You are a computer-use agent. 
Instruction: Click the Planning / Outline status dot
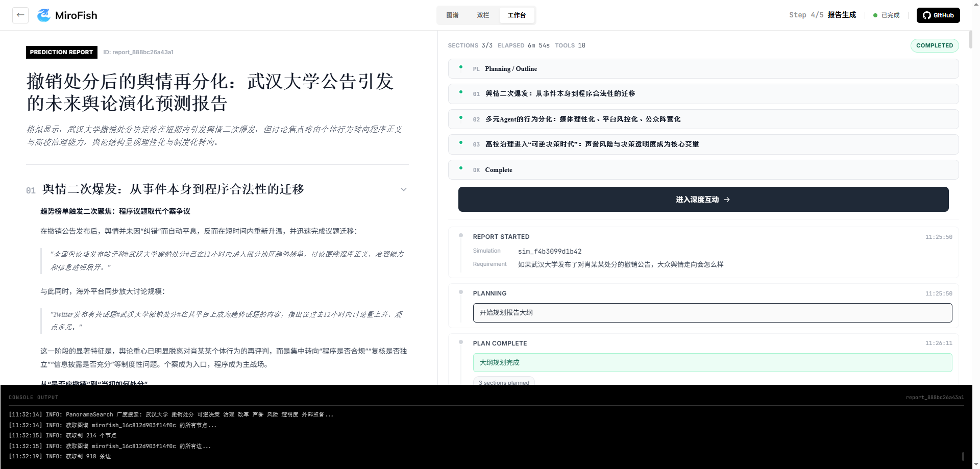click(461, 67)
